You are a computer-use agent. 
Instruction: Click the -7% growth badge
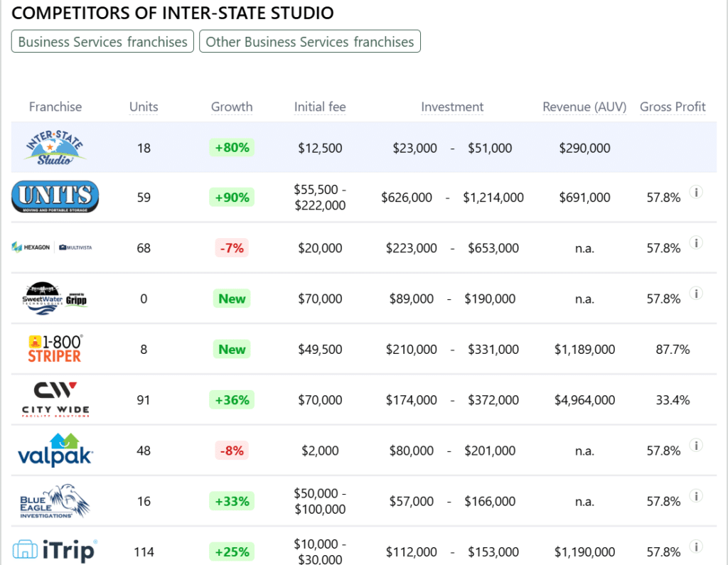coord(232,248)
